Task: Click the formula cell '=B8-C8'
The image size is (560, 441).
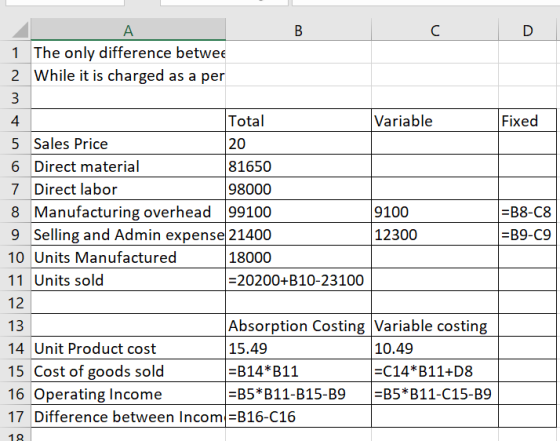Action: point(528,212)
